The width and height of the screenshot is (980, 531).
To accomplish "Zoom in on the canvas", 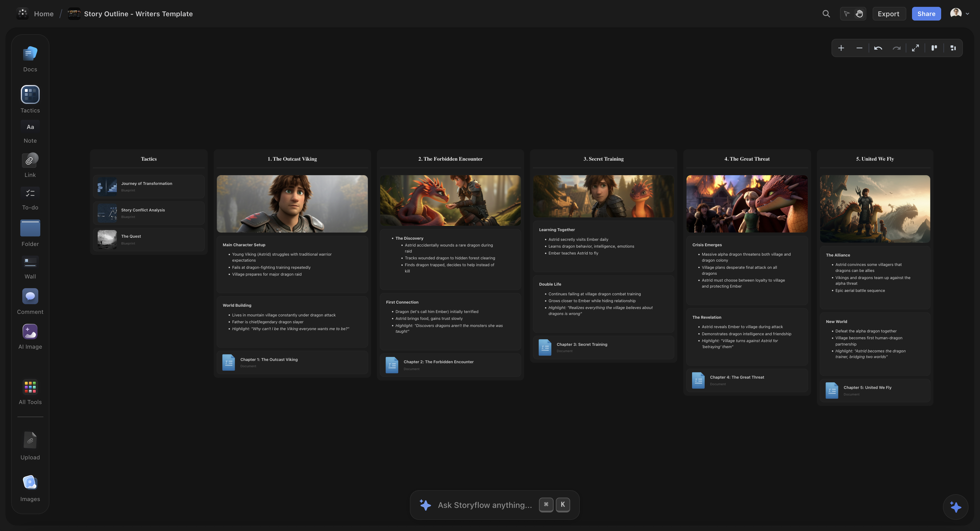I will pyautogui.click(x=841, y=48).
